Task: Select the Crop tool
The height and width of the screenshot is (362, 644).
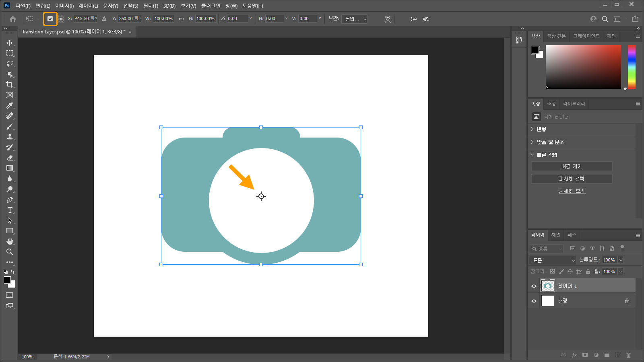Action: pyautogui.click(x=10, y=84)
